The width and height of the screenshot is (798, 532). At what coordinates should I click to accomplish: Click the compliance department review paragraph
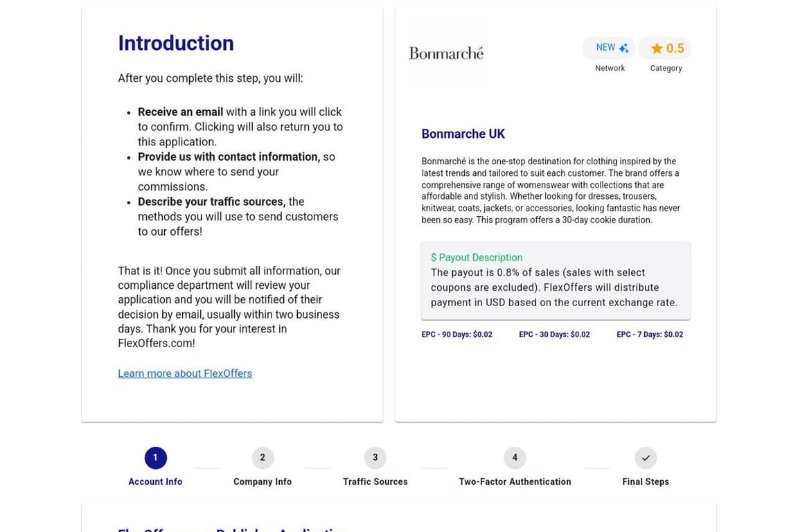[229, 307]
